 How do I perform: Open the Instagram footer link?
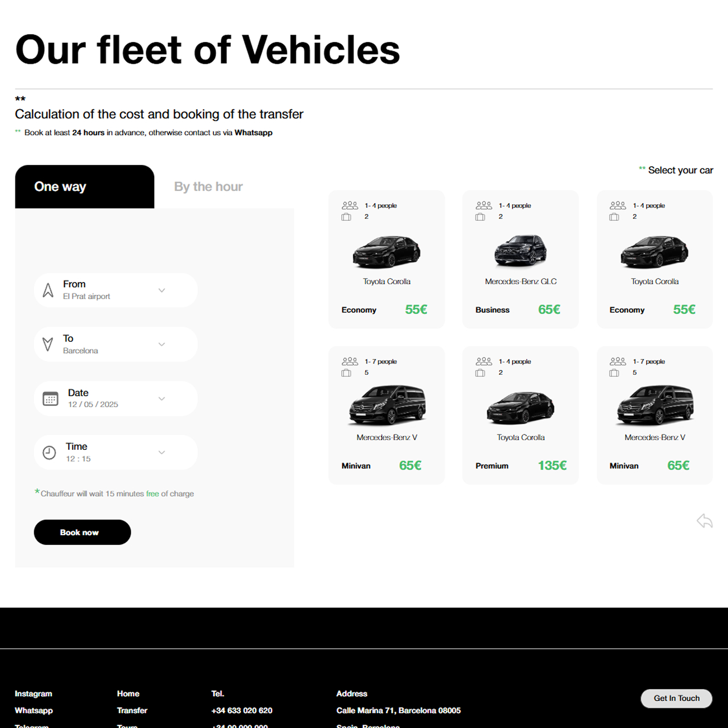pyautogui.click(x=34, y=694)
